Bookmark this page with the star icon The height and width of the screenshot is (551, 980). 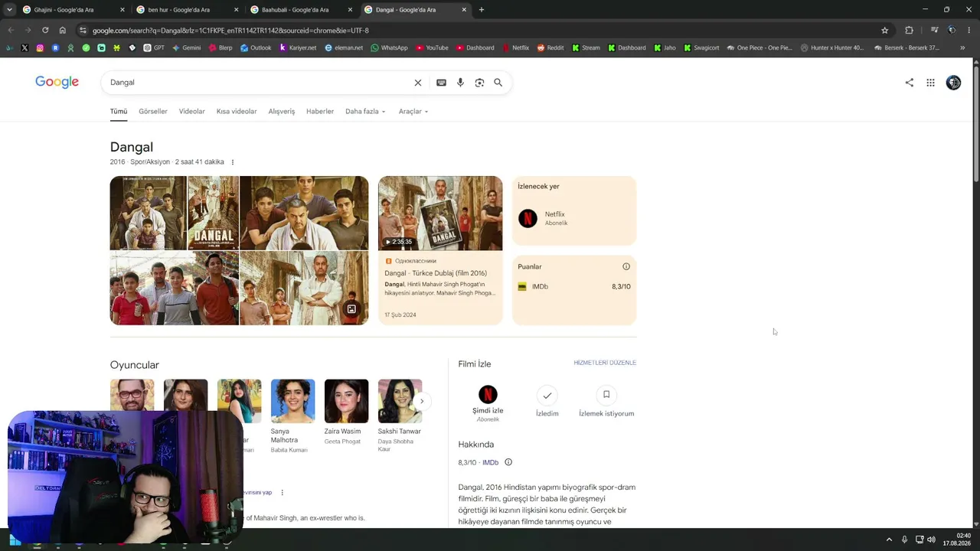pyautogui.click(x=885, y=31)
